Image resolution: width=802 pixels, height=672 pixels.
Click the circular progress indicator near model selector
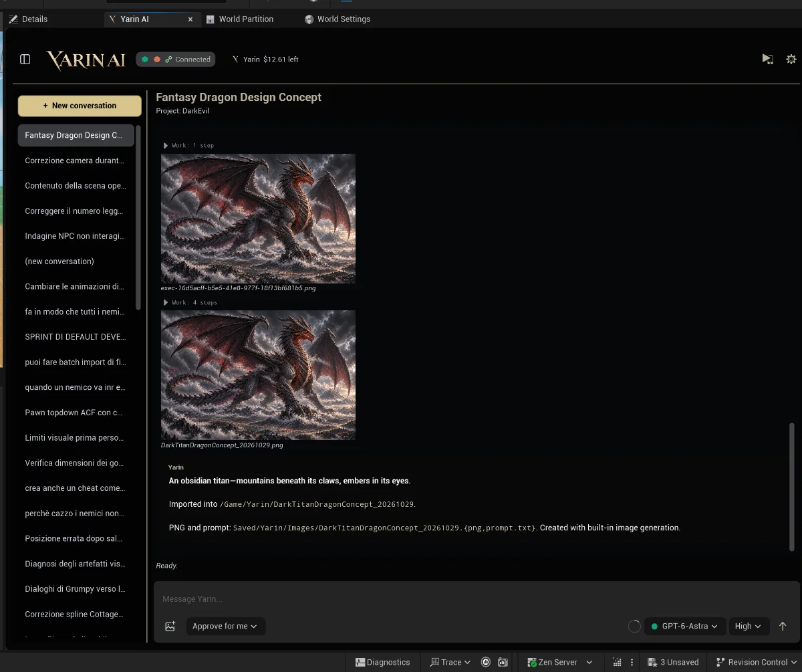click(x=634, y=627)
